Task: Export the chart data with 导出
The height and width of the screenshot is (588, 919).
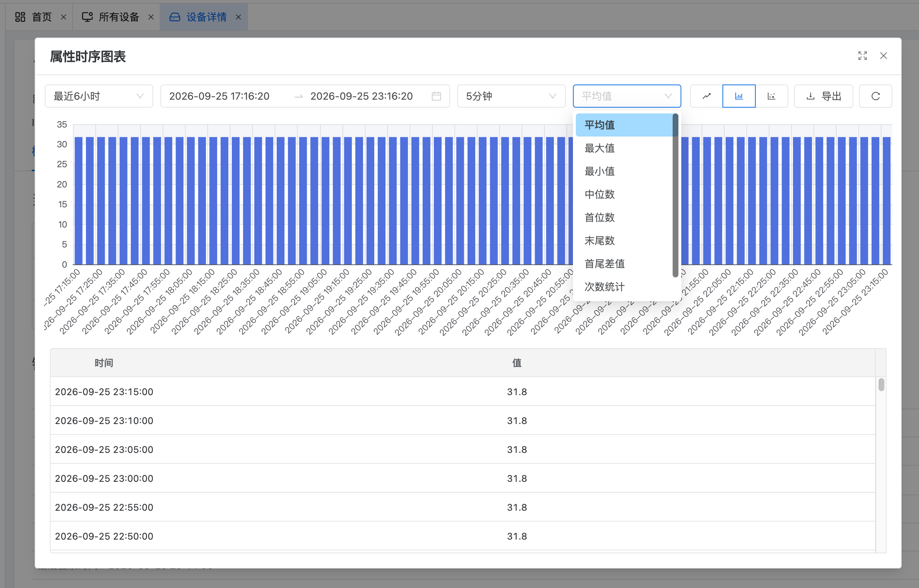Action: coord(824,96)
